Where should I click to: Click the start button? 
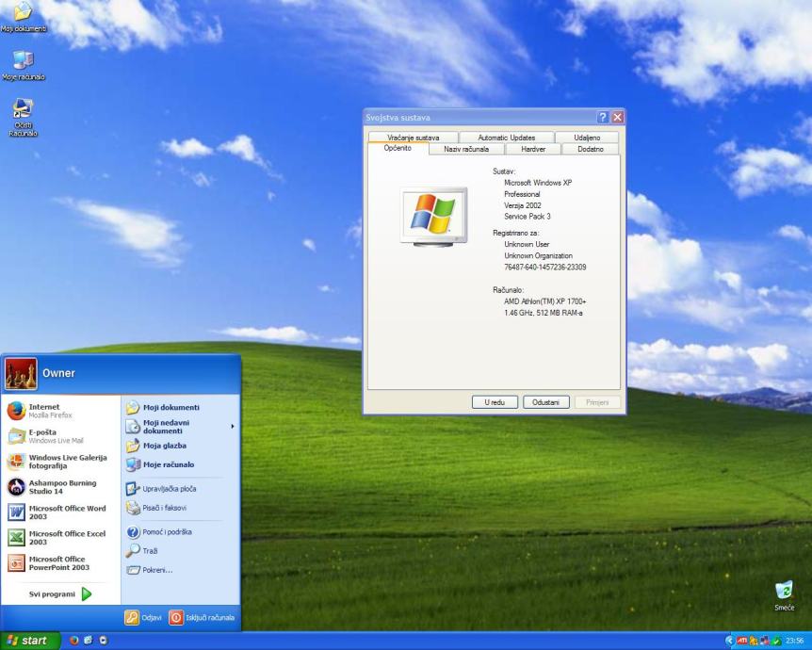[x=30, y=641]
